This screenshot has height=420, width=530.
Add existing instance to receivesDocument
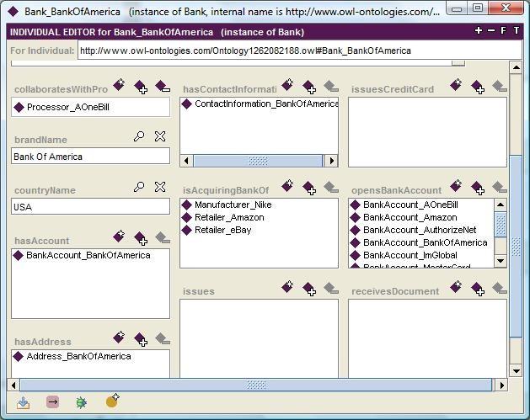pos(478,289)
